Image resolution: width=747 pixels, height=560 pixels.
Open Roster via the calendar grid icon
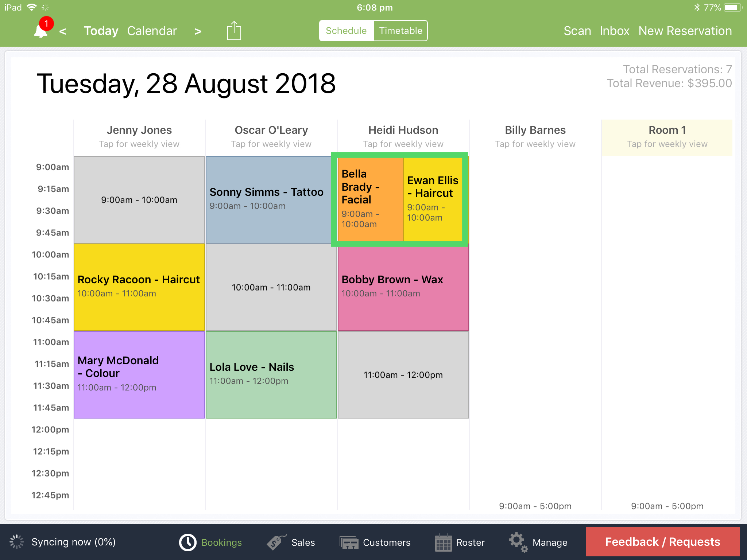444,542
